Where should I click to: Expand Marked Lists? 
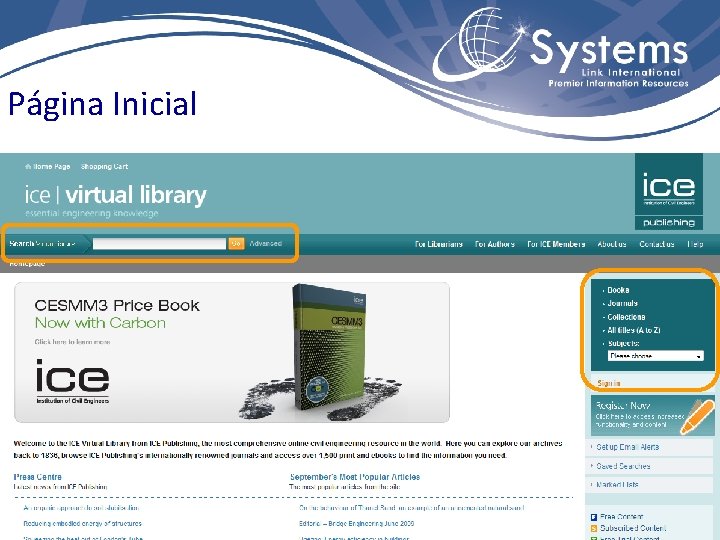(x=617, y=484)
